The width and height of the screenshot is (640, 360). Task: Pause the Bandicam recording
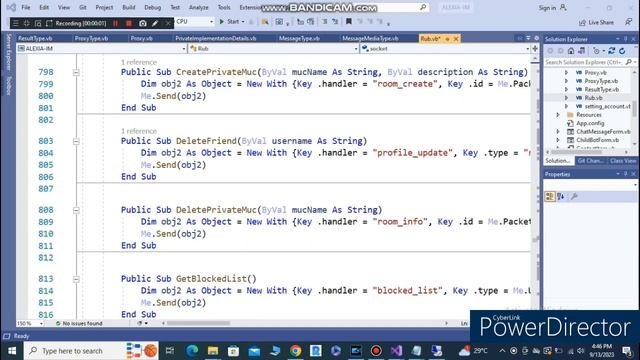[x=116, y=23]
